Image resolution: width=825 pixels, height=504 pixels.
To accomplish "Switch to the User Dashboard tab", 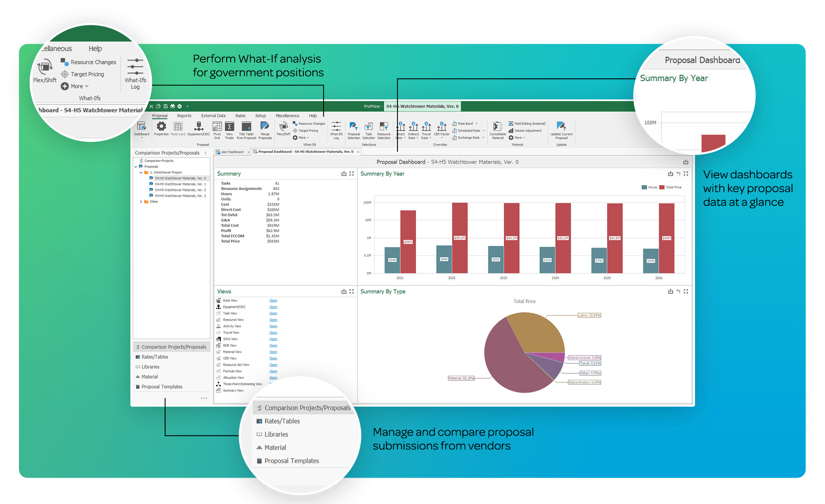I will point(232,151).
